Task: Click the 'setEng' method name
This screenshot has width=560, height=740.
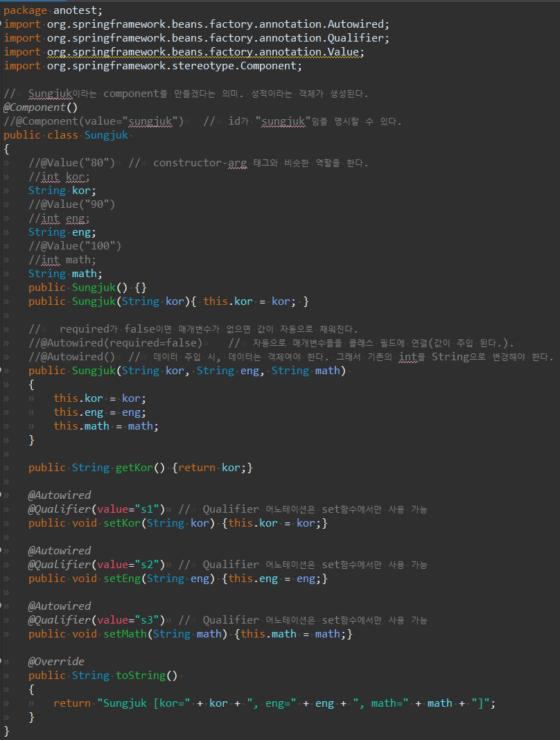Action: [122, 579]
